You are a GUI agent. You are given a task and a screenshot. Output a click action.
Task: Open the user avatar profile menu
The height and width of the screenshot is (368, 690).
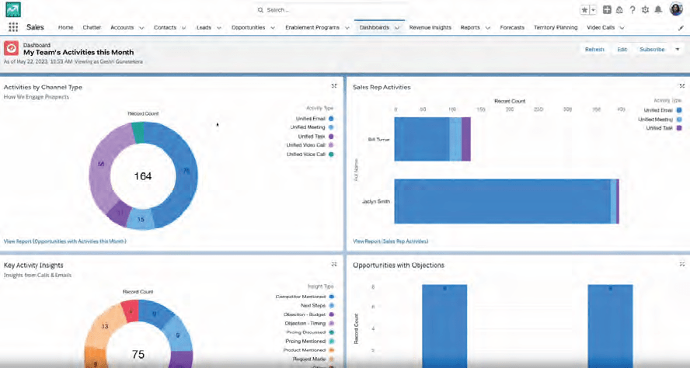click(x=676, y=9)
